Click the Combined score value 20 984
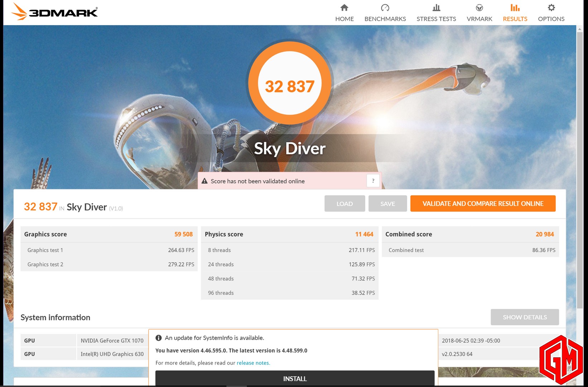This screenshot has width=588, height=387. 545,234
